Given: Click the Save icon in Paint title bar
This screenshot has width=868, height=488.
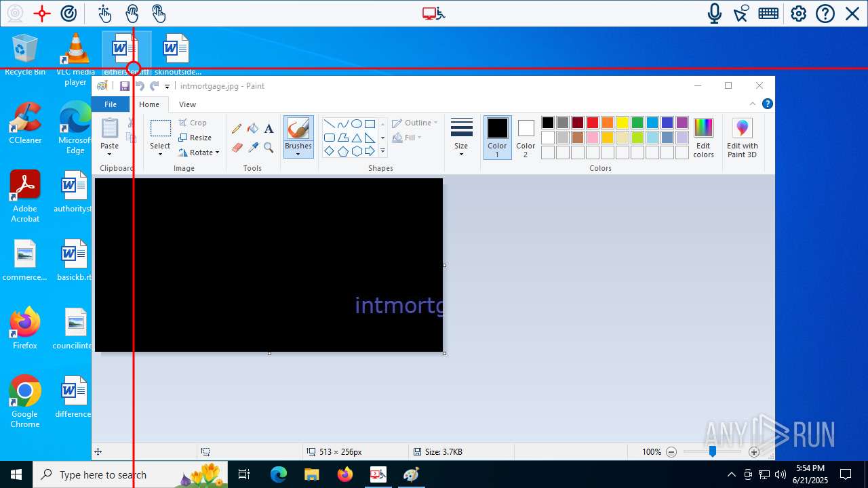Looking at the screenshot, I should pyautogui.click(x=125, y=86).
